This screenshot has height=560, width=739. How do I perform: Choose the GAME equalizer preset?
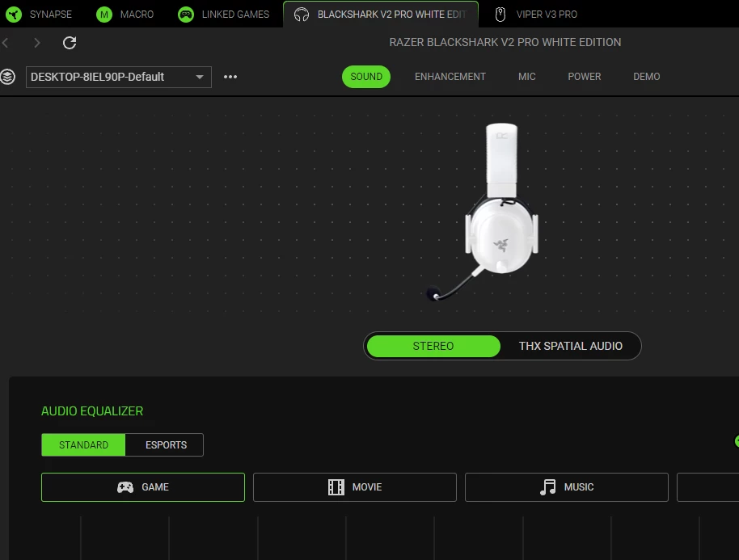pos(143,487)
